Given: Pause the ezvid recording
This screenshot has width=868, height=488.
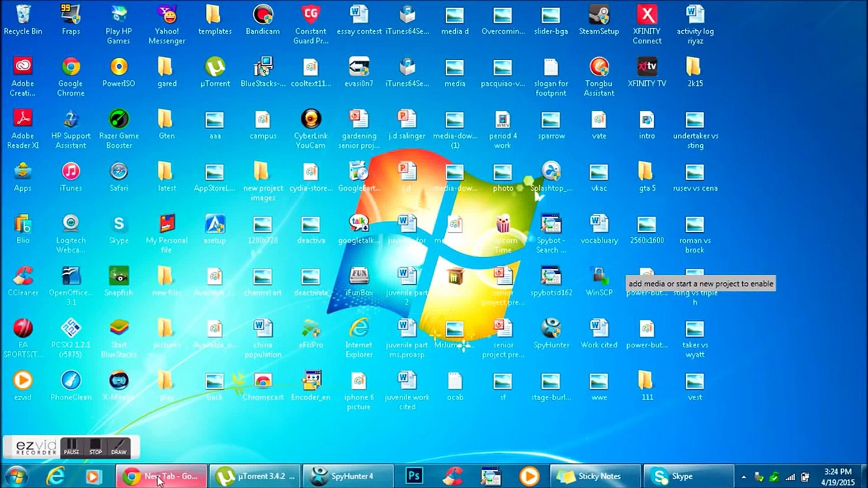Looking at the screenshot, I should click(x=71, y=446).
